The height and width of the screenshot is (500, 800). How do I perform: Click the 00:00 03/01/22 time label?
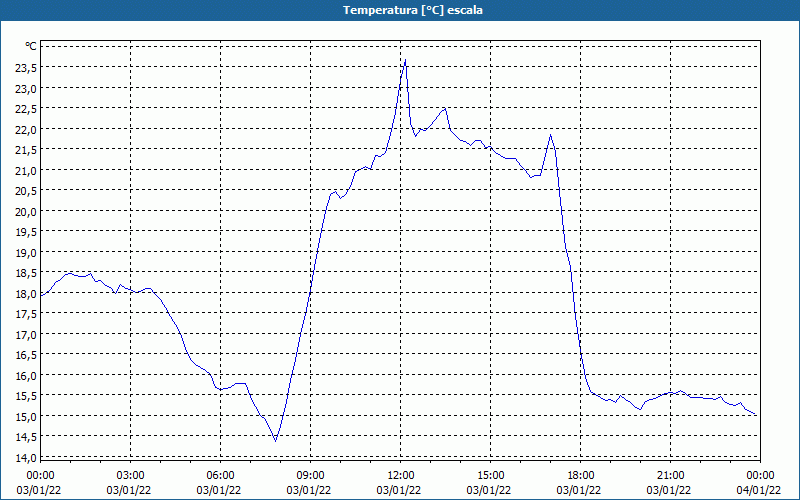[x=40, y=483]
